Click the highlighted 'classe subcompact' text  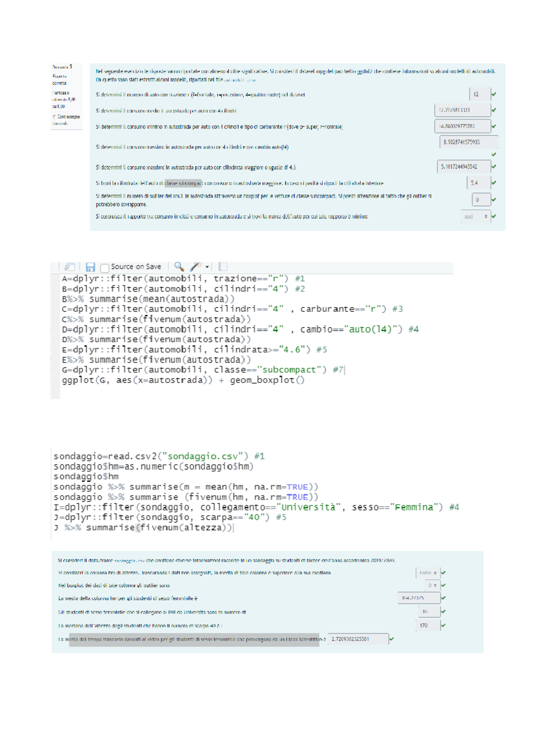[183, 183]
